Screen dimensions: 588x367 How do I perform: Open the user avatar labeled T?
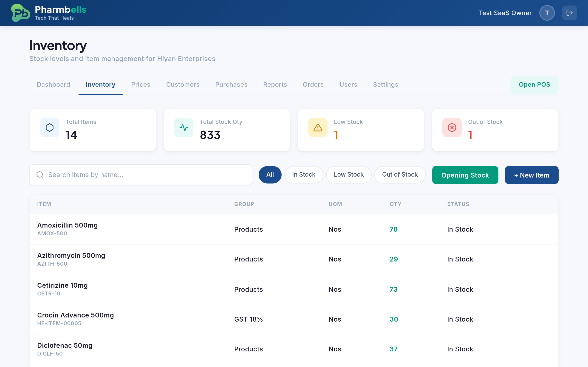tap(547, 12)
